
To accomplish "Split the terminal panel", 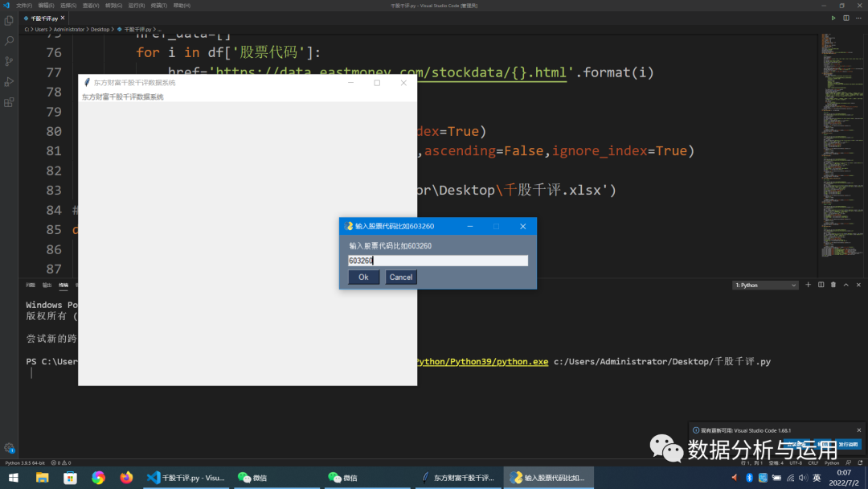I will (x=821, y=285).
